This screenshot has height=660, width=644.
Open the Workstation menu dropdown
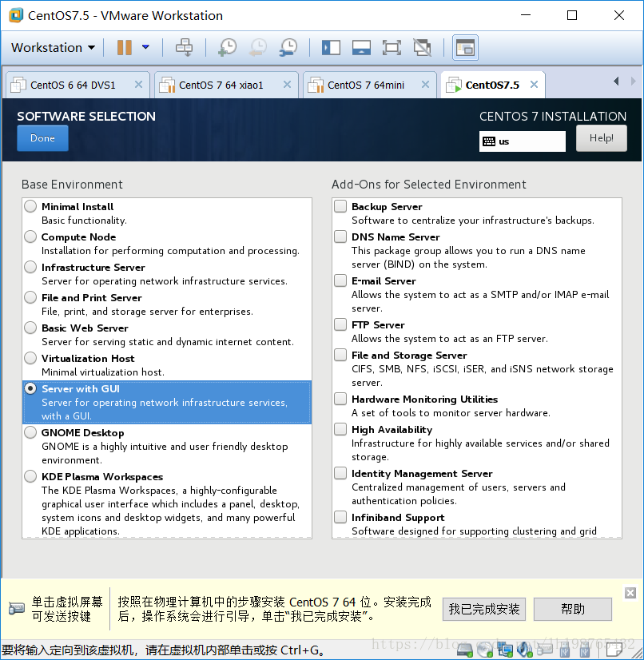click(53, 48)
